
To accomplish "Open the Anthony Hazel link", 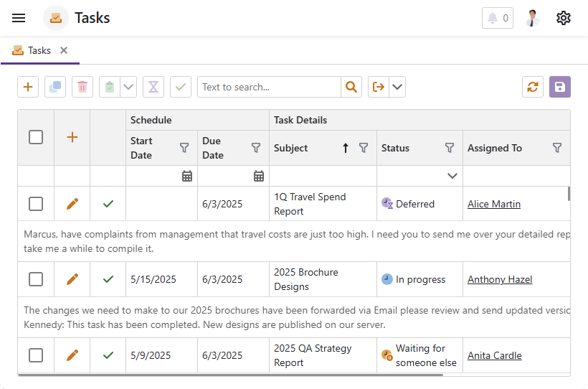I will tap(500, 279).
